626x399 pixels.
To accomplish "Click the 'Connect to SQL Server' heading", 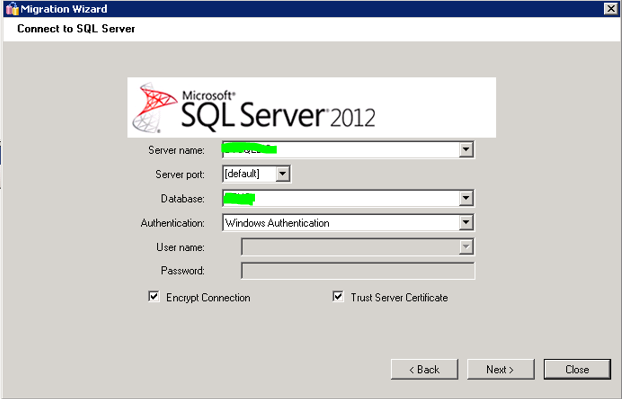I will pyautogui.click(x=76, y=29).
